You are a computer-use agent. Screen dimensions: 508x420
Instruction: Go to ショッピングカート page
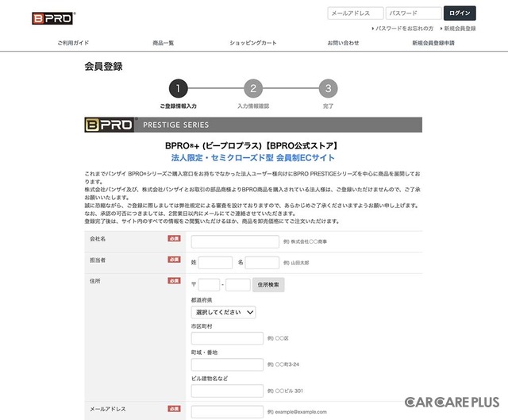tap(253, 43)
